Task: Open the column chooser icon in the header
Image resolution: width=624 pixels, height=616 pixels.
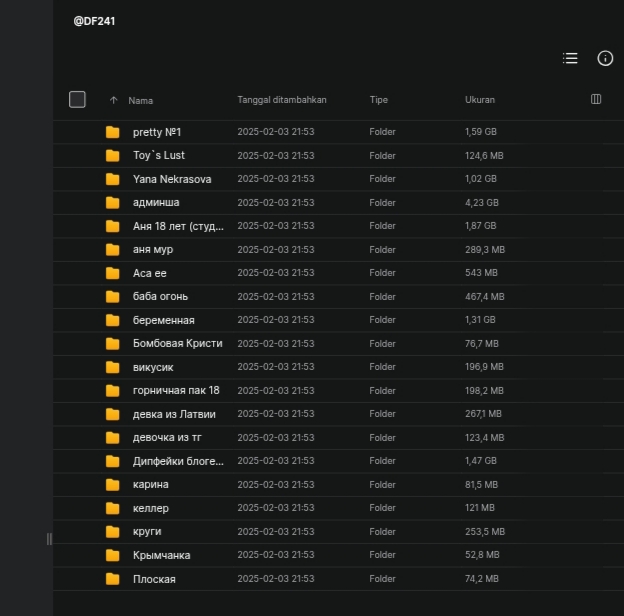Action: [596, 99]
